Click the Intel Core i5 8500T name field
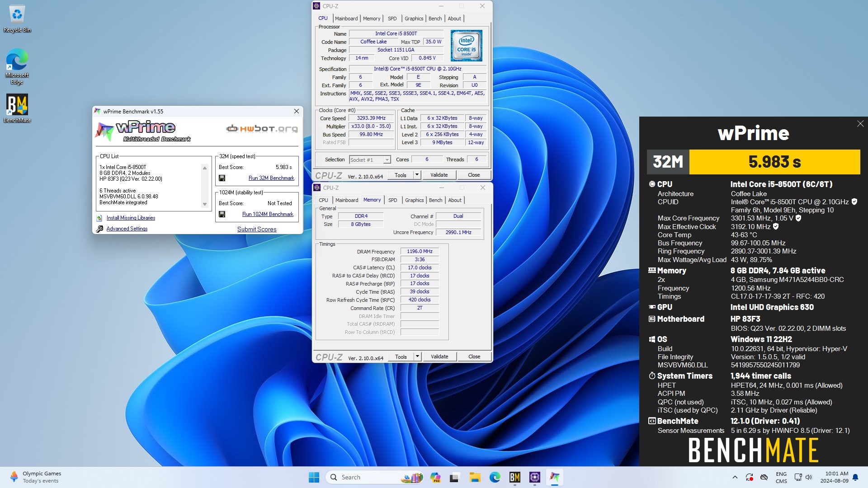The image size is (868, 488). tap(396, 33)
